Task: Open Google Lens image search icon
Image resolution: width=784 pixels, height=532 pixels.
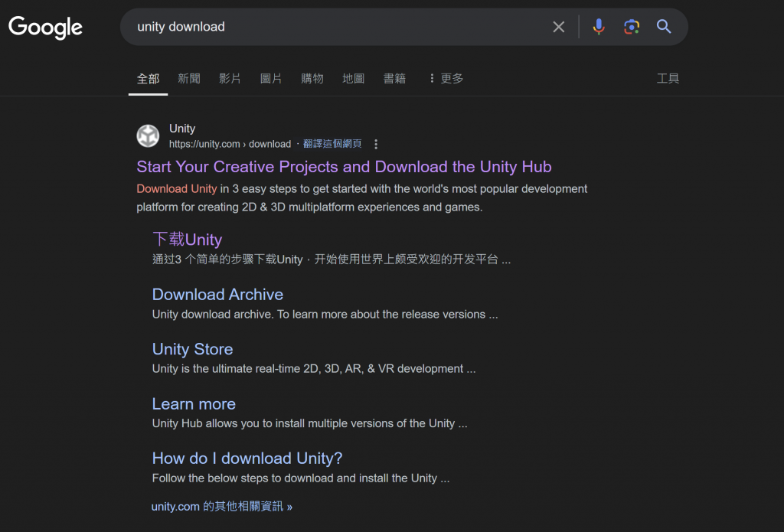Action: (632, 27)
